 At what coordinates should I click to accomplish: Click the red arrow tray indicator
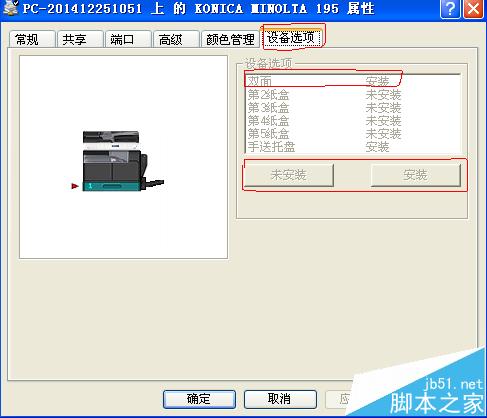[75, 186]
